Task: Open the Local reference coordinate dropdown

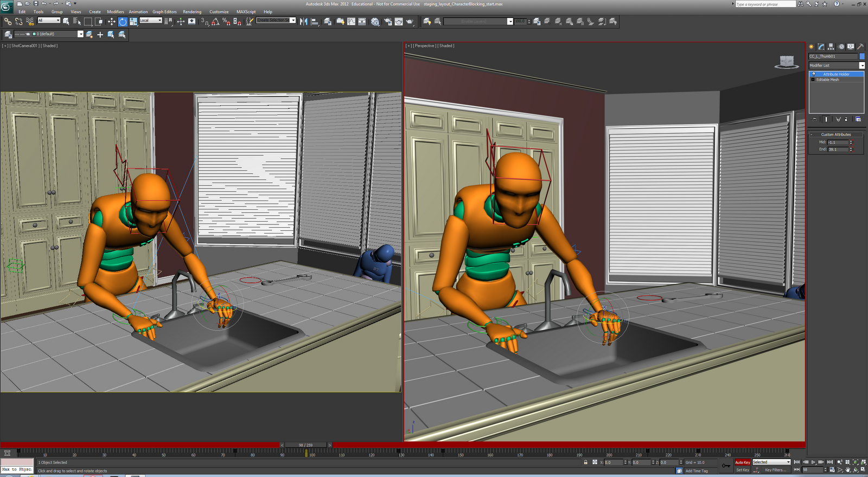Action: pos(151,20)
